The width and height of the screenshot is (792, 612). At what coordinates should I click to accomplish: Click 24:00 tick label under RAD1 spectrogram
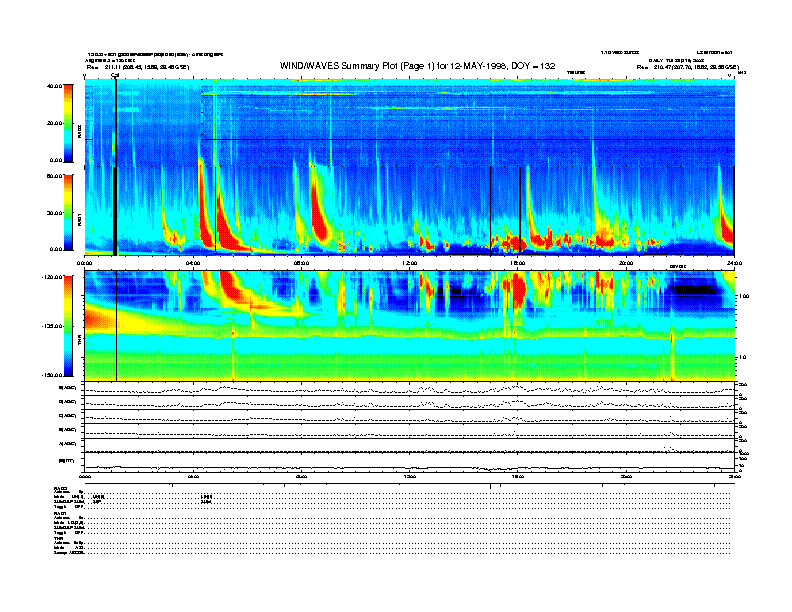(734, 263)
